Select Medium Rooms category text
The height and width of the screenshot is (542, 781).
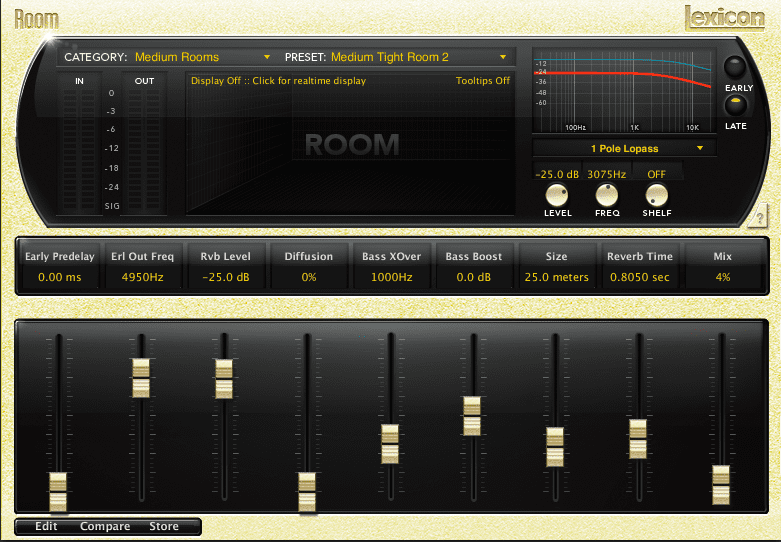pos(177,57)
